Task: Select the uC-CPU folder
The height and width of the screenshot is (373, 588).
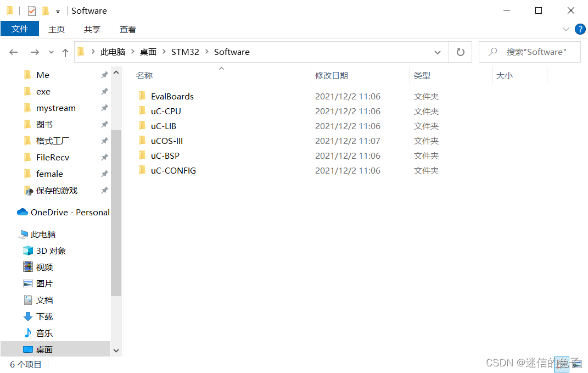Action: pyautogui.click(x=166, y=112)
